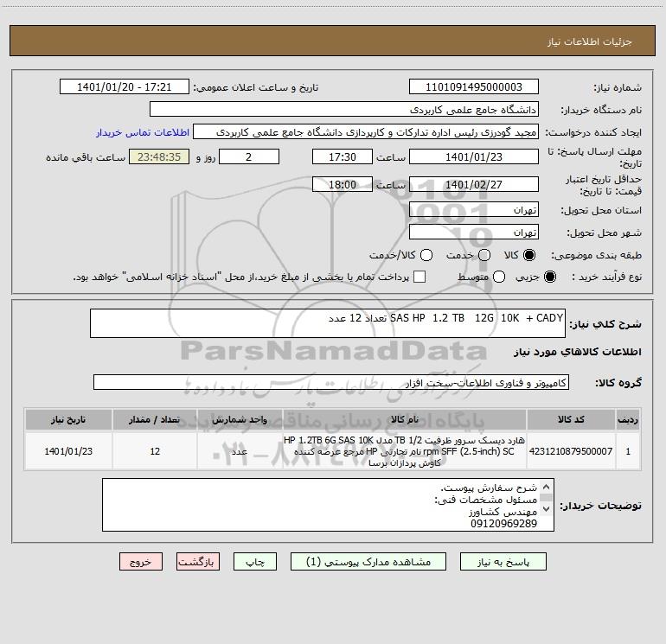The width and height of the screenshot is (666, 644).
Task: Click the کد کالا column header
Action: pyautogui.click(x=571, y=420)
